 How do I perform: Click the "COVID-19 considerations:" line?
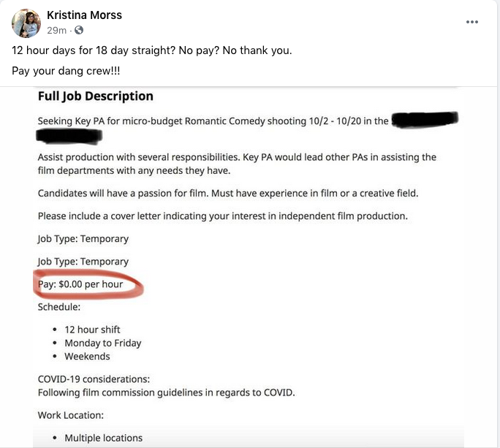(x=94, y=379)
